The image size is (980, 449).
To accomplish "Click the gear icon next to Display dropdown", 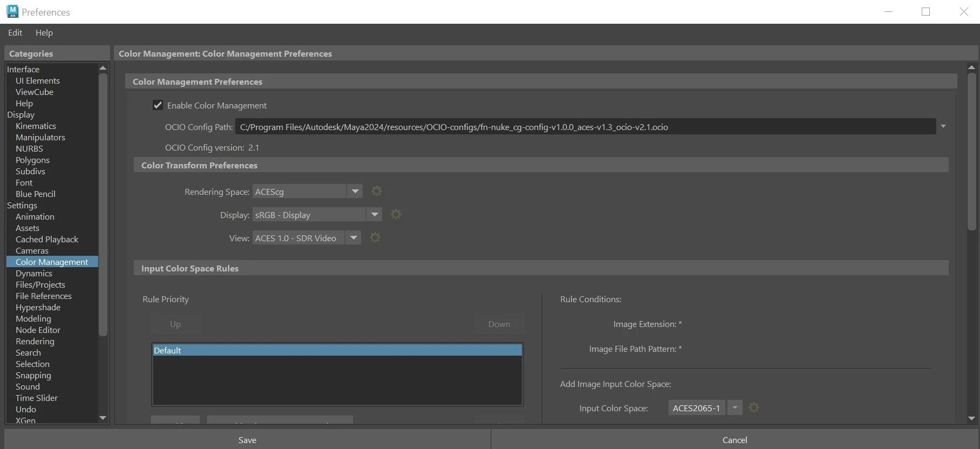I will (396, 214).
